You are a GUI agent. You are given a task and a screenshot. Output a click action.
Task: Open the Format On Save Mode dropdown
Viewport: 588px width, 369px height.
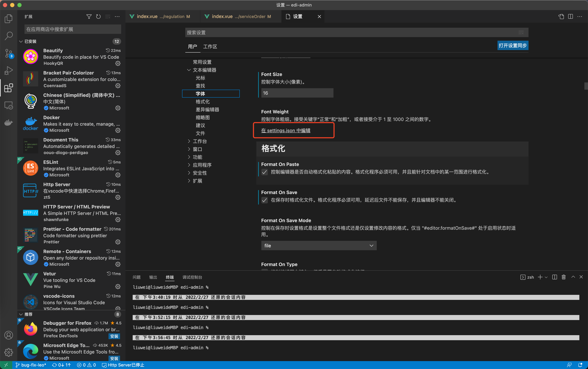click(318, 246)
